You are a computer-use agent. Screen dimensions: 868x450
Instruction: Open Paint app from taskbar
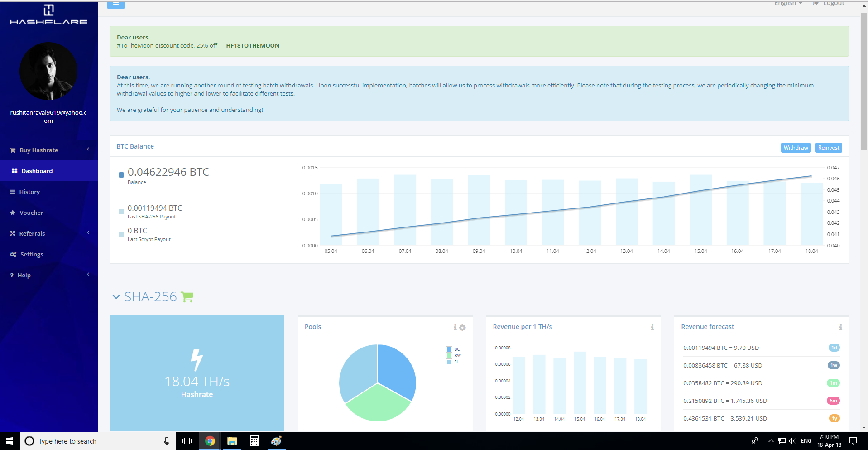(276, 441)
